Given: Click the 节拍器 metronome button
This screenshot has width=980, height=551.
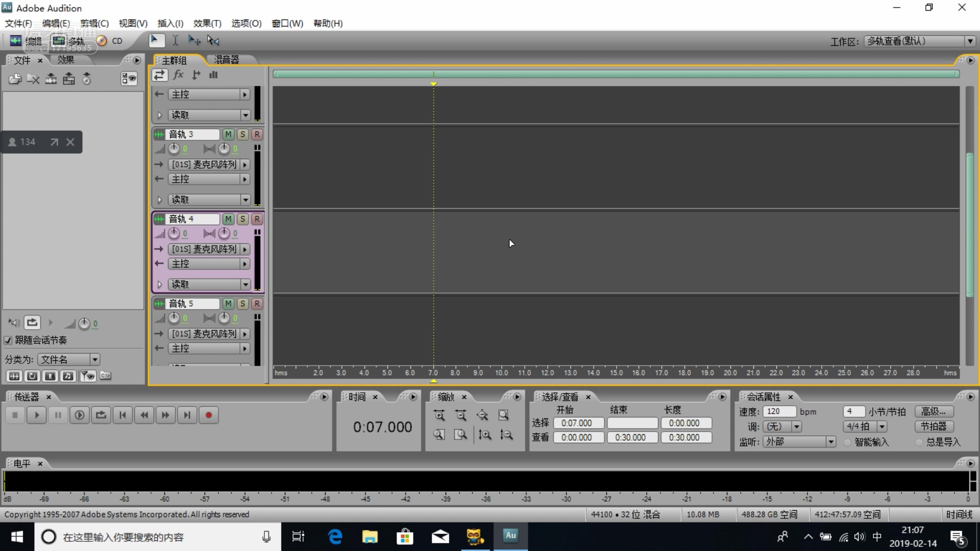Looking at the screenshot, I should pos(934,427).
